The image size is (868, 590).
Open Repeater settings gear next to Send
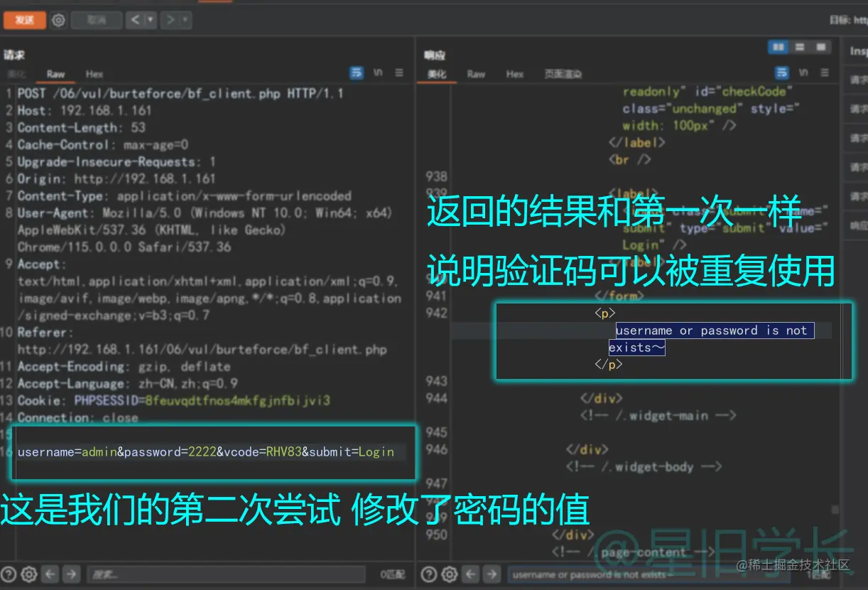click(59, 21)
